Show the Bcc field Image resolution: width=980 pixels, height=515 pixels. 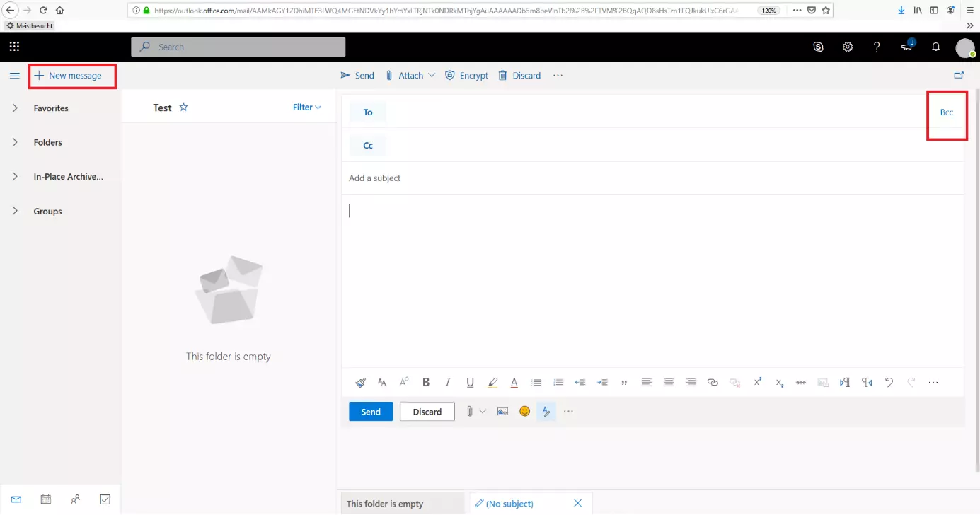pyautogui.click(x=946, y=112)
